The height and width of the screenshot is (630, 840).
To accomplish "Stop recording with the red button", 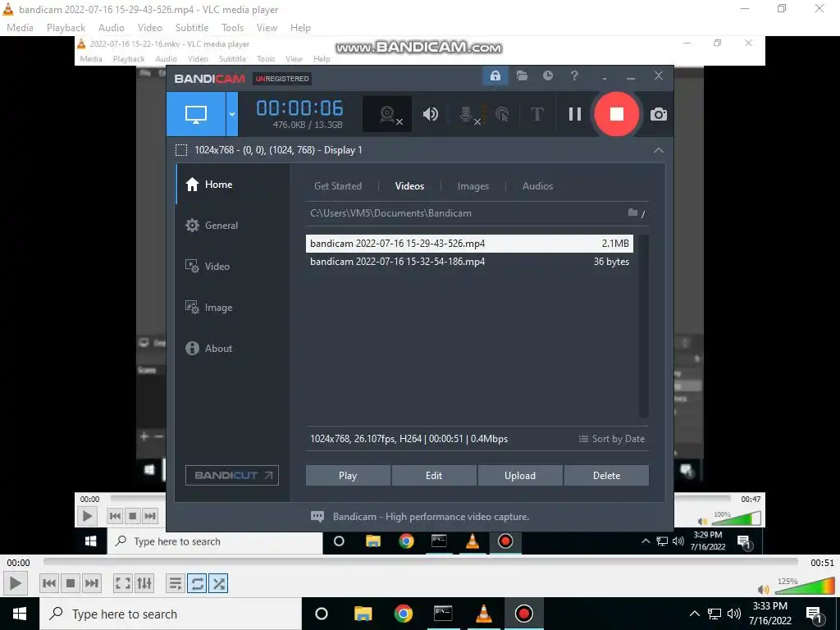I will (x=617, y=113).
